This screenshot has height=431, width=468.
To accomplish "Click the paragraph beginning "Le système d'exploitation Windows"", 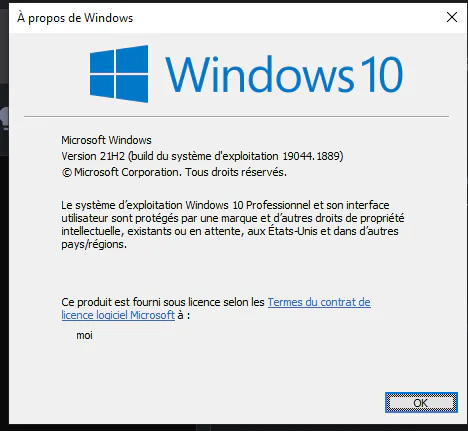I will [x=233, y=224].
